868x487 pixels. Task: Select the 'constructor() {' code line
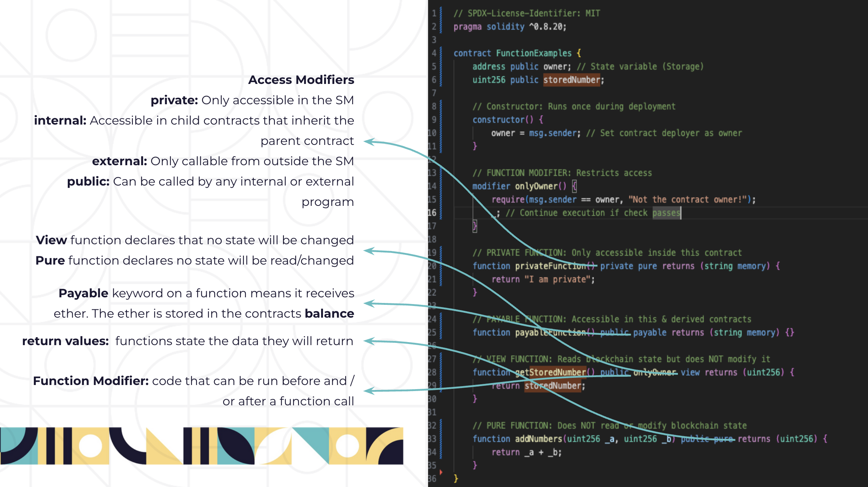point(508,120)
